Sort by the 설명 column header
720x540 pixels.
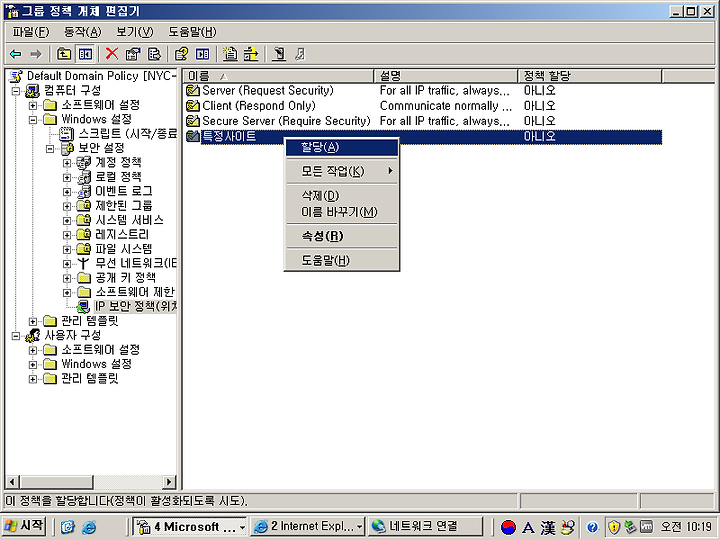[446, 76]
